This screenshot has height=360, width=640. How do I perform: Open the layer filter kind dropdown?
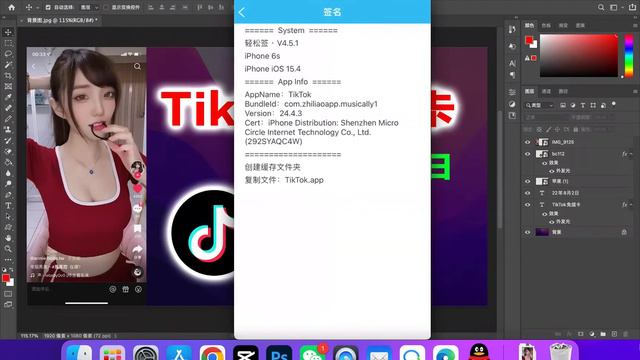(x=539, y=105)
